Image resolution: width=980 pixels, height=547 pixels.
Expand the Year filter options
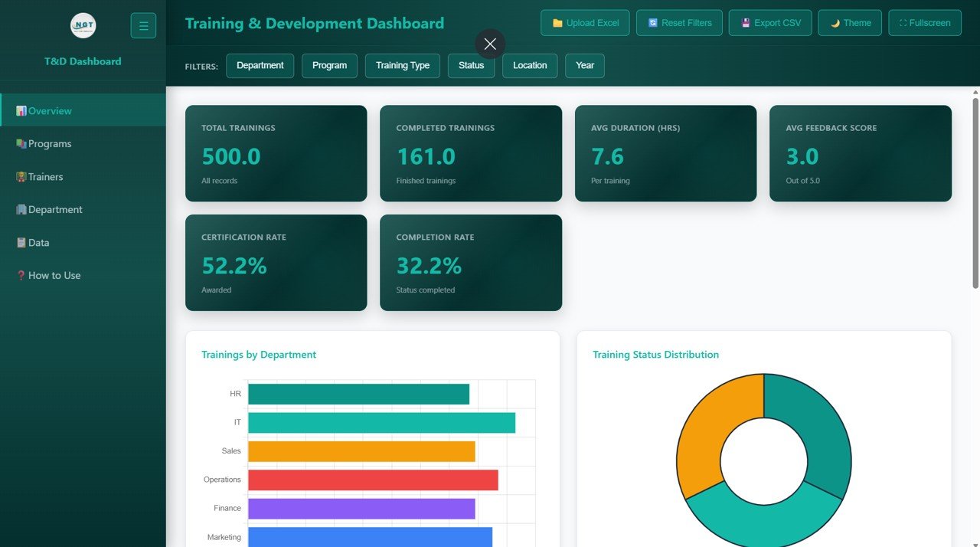tap(584, 66)
